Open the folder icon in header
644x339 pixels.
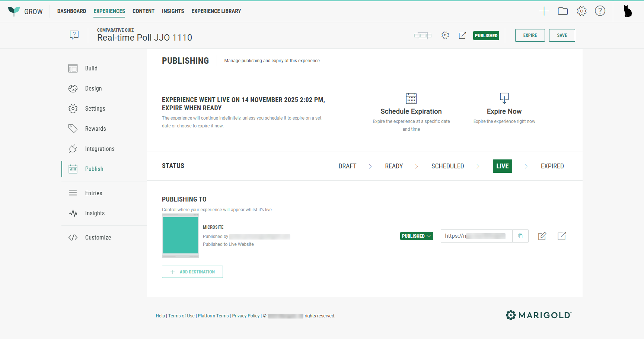point(562,11)
